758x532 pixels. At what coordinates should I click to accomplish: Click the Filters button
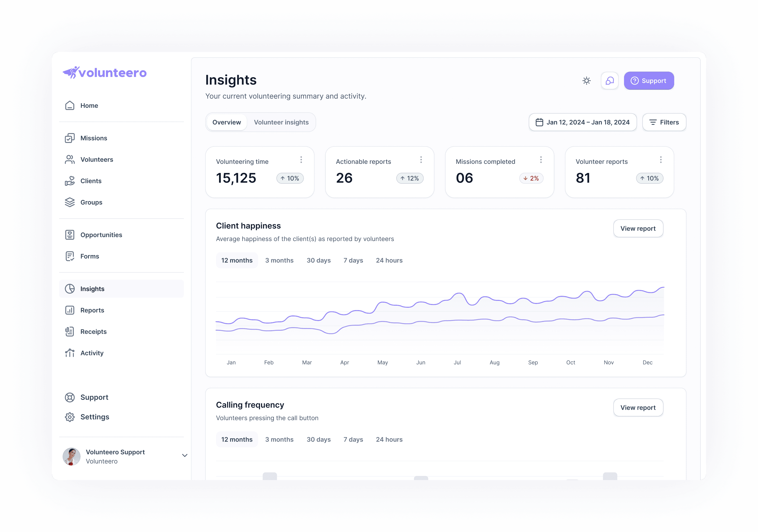[664, 122]
